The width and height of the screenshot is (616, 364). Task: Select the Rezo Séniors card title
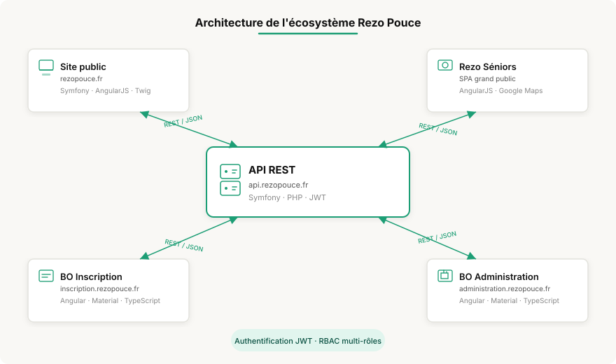coord(487,66)
